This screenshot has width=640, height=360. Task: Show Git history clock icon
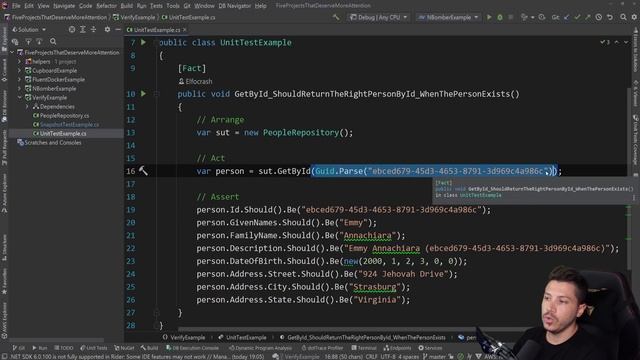point(598,18)
